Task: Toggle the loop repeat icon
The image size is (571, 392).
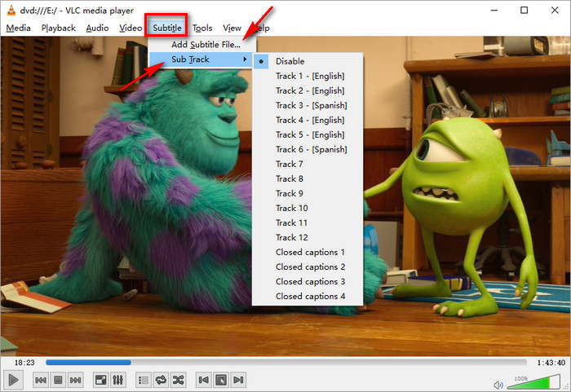Action: (161, 380)
